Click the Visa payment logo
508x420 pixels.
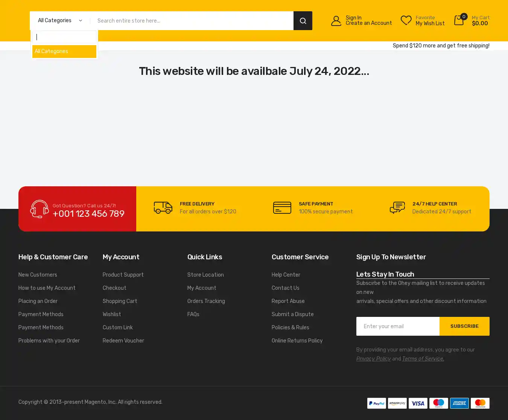click(418, 403)
